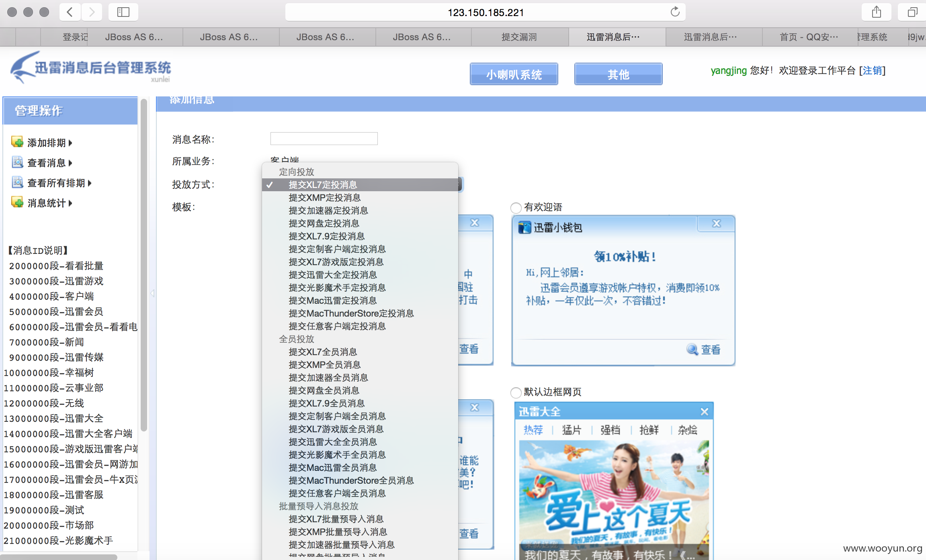926x560 pixels.
Task: Click the 19000000段-测试 text
Action: 44,510
